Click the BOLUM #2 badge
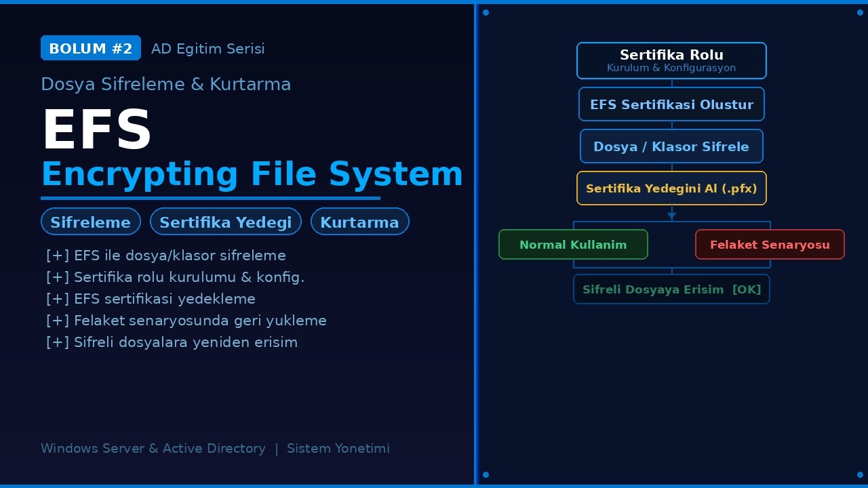The width and height of the screenshot is (868, 488). [x=91, y=48]
